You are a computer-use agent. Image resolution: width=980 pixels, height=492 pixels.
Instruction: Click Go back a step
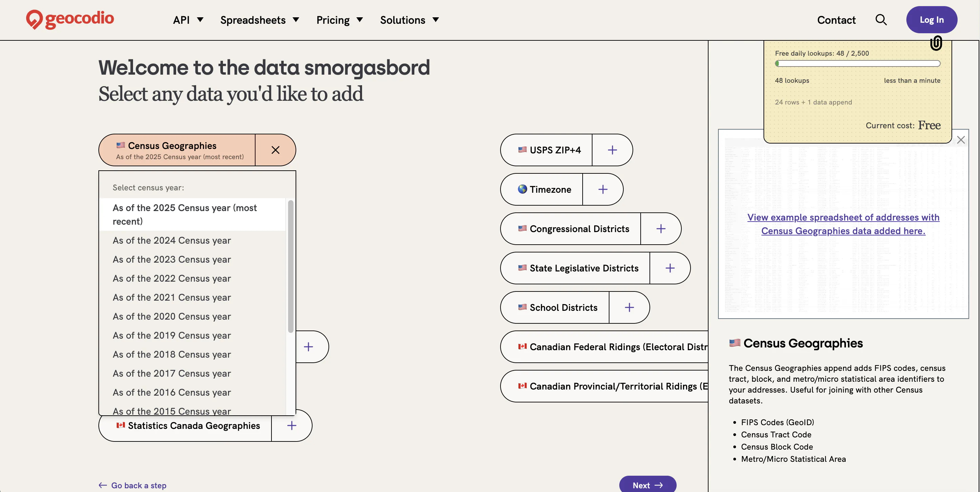click(132, 485)
